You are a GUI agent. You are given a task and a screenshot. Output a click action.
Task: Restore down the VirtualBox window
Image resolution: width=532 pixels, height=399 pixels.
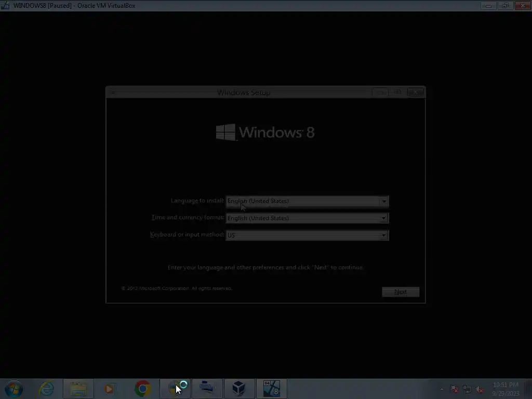click(506, 5)
